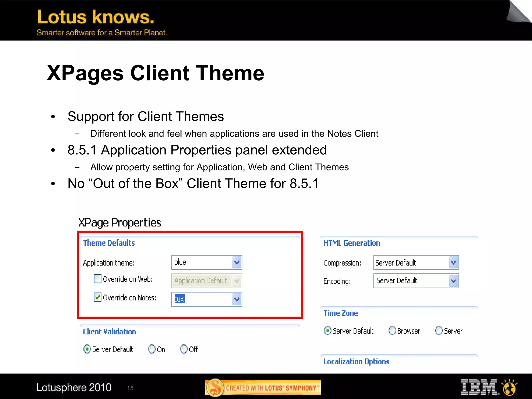Expand the Override on Notes theme dropdown arrow
Screen dimensions: 532x399
coord(237,299)
